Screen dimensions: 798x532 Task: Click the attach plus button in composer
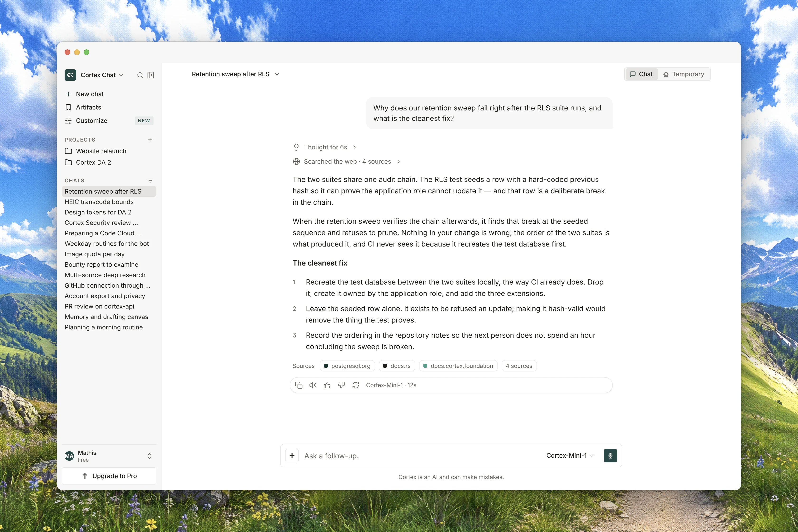click(292, 456)
